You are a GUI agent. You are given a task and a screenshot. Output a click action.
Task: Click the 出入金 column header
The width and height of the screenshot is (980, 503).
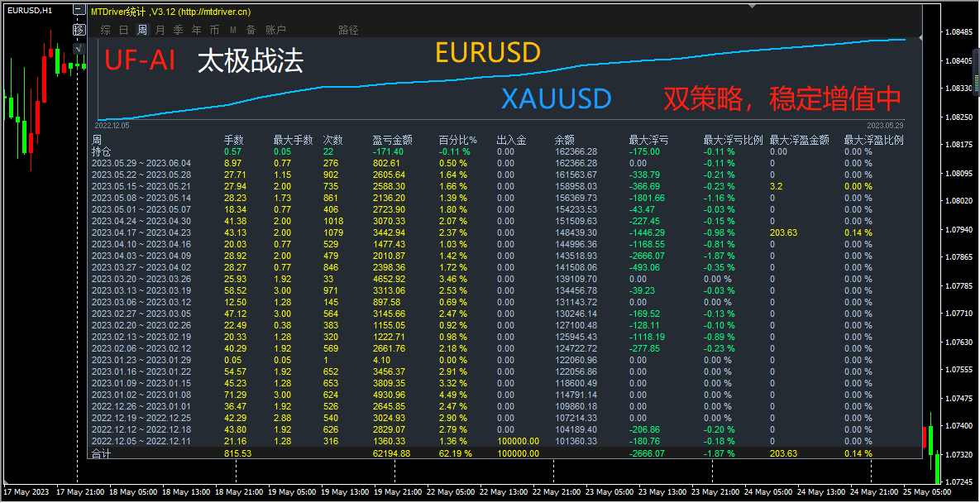pos(513,141)
